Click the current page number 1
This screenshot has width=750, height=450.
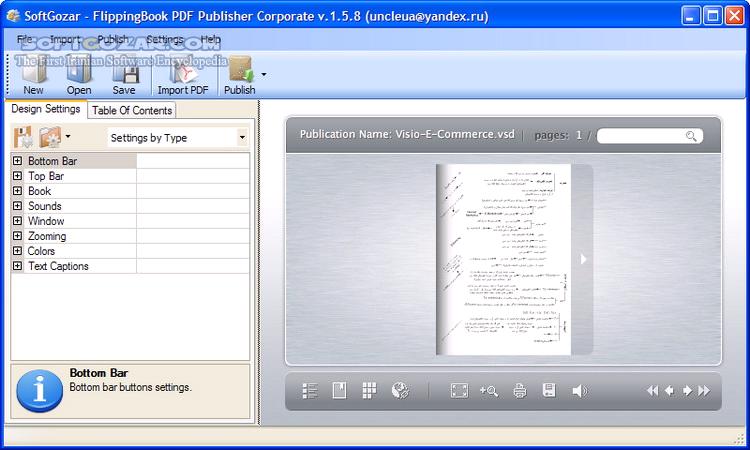pos(579,135)
